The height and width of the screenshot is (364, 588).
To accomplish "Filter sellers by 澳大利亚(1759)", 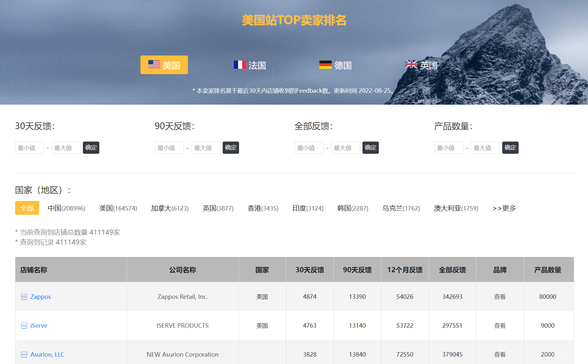I will coord(456,208).
